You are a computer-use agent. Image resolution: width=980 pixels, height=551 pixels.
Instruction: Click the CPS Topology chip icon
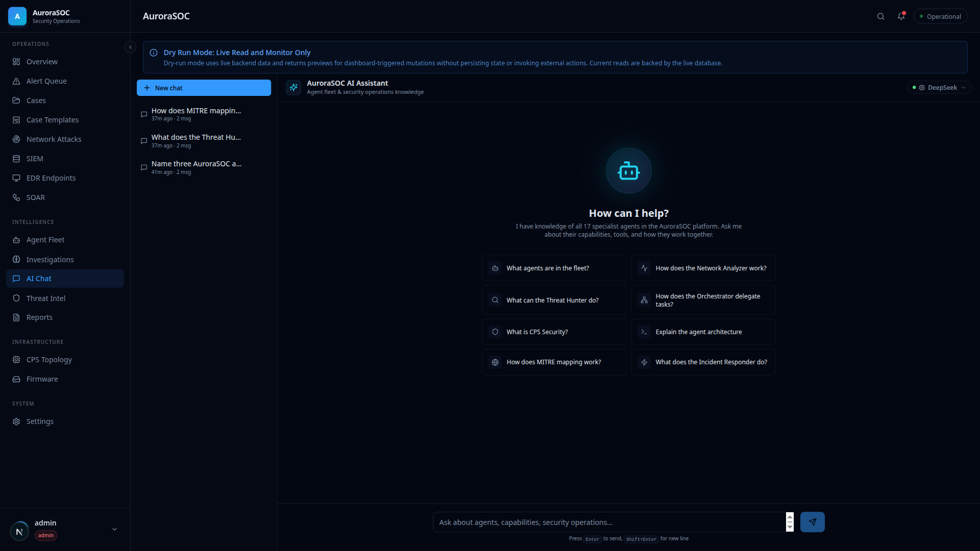pyautogui.click(x=16, y=360)
